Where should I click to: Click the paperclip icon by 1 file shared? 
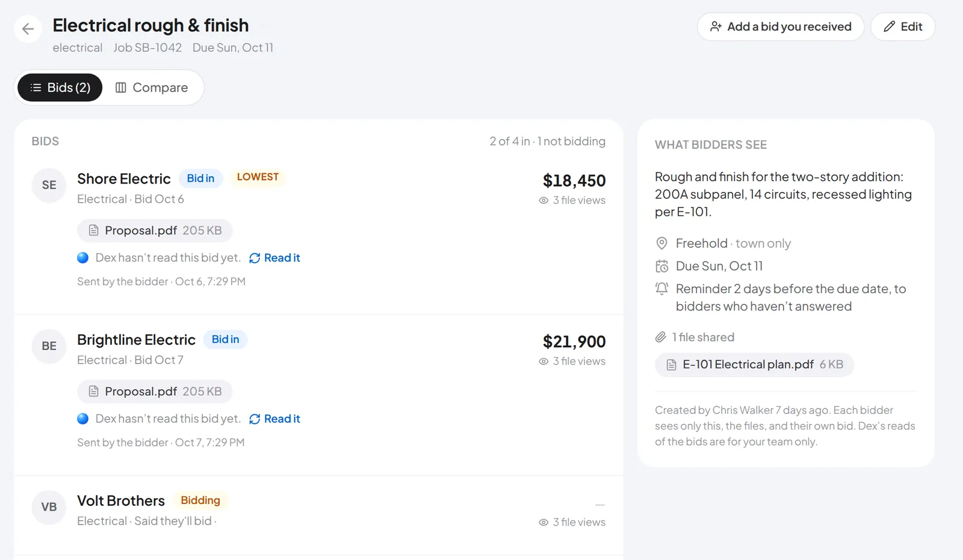click(x=661, y=337)
